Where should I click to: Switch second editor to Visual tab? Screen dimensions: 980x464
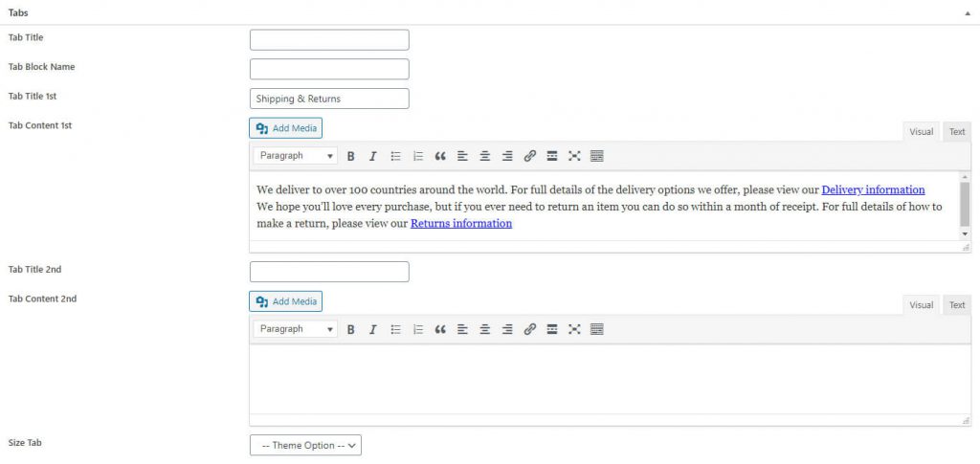tap(922, 305)
